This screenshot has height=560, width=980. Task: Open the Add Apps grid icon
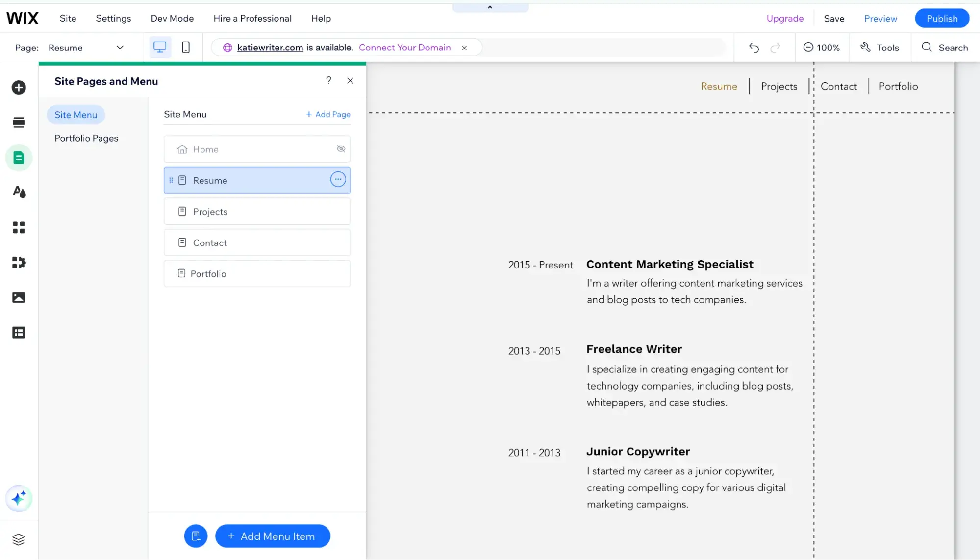point(19,227)
